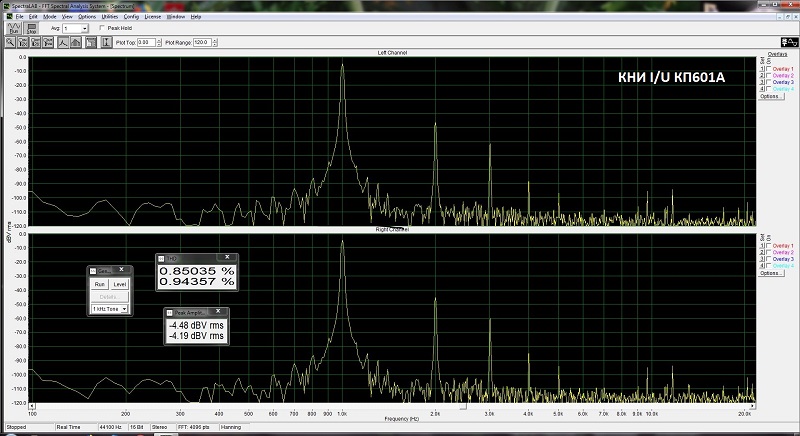Image resolution: width=800 pixels, height=436 pixels.
Task: Open the Avg count dropdown
Action: coord(84,29)
